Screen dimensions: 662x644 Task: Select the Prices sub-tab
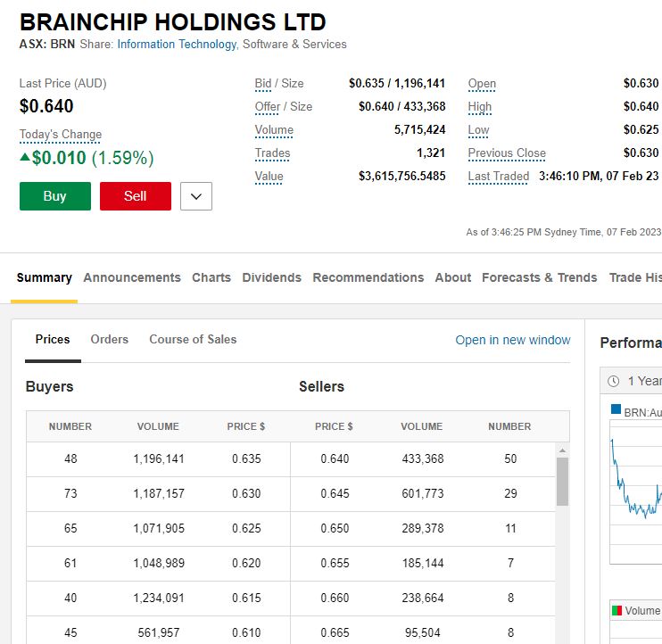coord(53,339)
